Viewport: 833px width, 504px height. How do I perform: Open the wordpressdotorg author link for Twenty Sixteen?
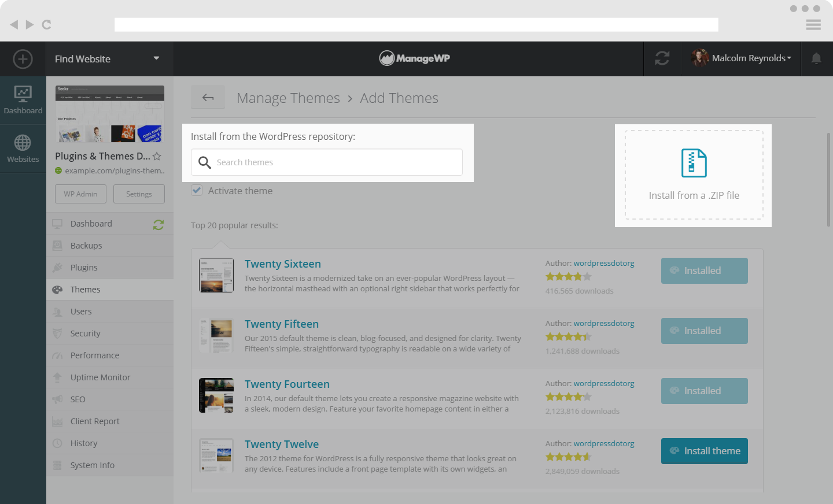604,263
